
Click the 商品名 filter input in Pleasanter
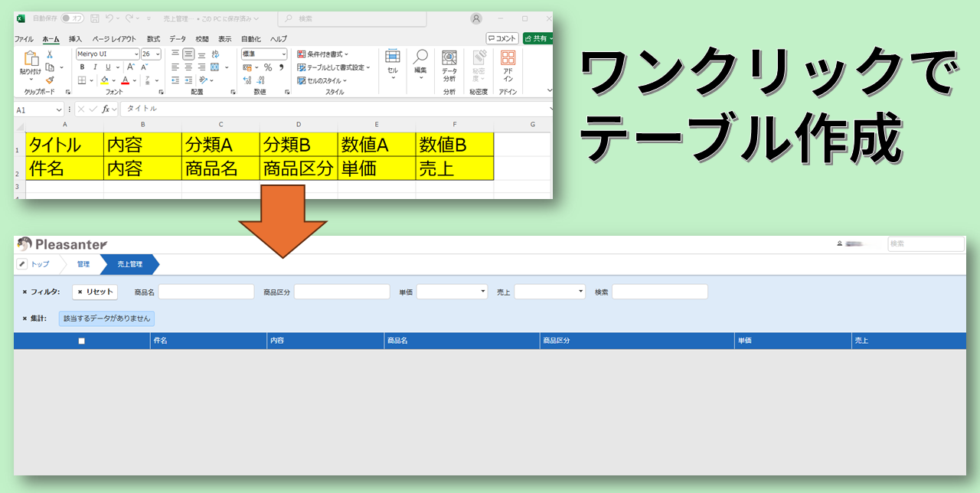click(x=206, y=292)
